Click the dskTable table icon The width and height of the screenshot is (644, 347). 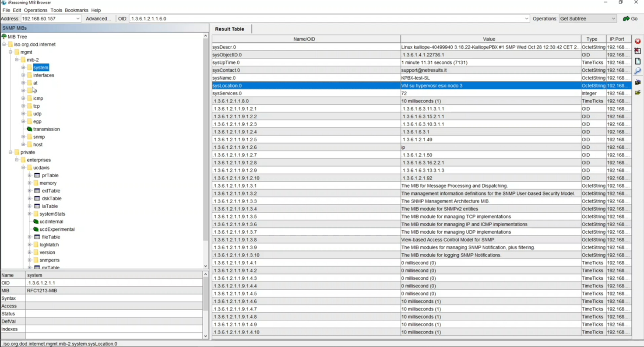pos(37,198)
